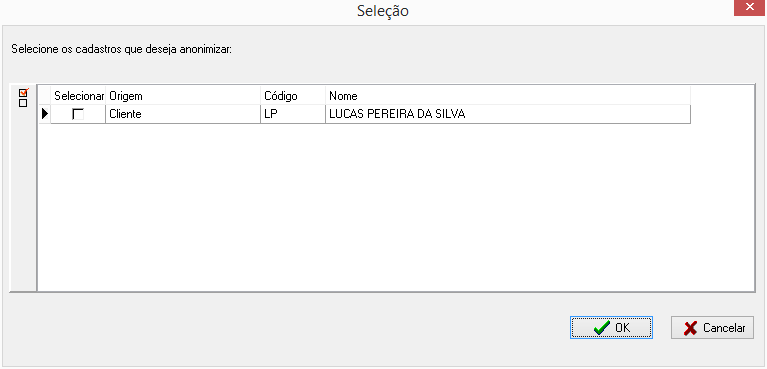The height and width of the screenshot is (369, 767).
Task: Sort by the Selecionar column header
Action: (x=78, y=95)
